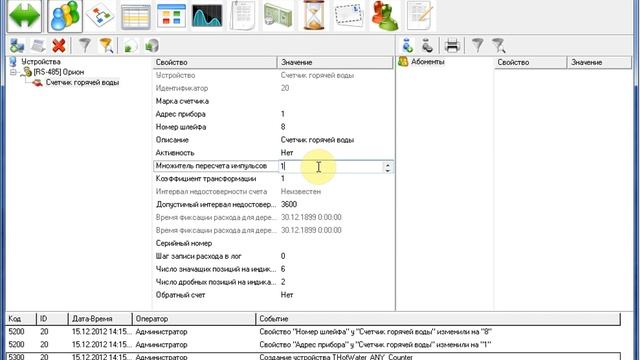
Task: Select Номер шлейфа property row
Action: pos(273,127)
